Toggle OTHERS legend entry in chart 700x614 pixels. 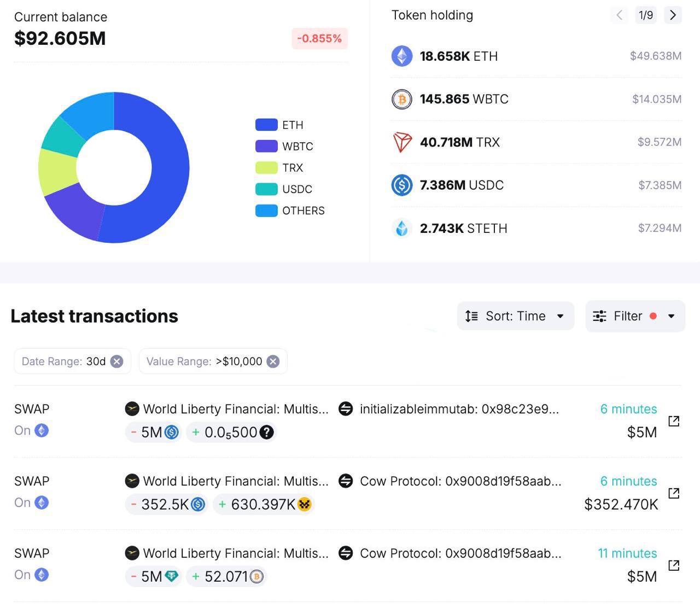[x=290, y=210]
